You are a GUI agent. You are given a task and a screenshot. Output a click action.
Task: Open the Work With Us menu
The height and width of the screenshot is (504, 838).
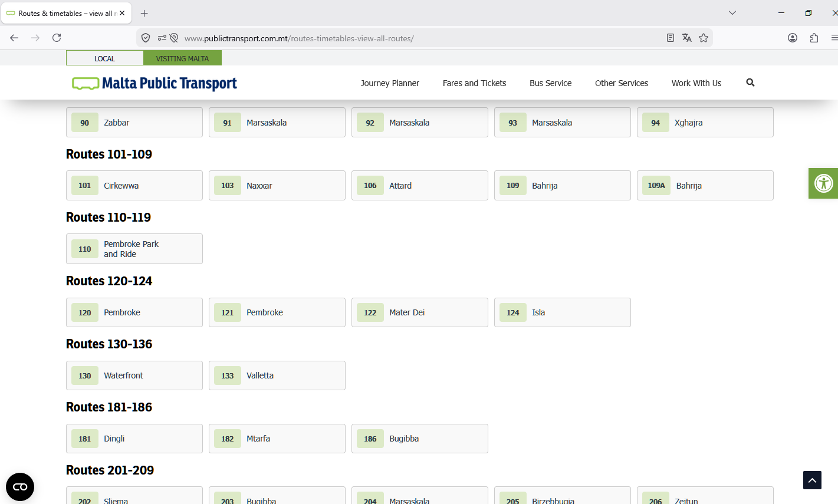(696, 83)
